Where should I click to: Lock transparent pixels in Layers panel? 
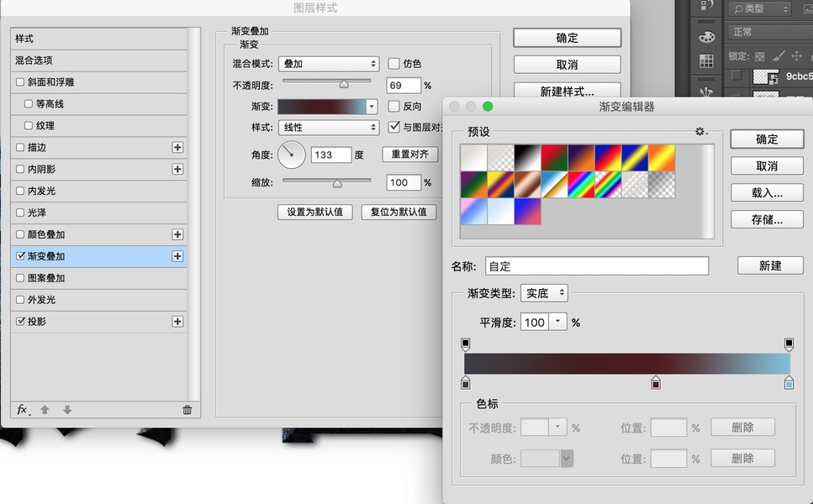click(759, 56)
